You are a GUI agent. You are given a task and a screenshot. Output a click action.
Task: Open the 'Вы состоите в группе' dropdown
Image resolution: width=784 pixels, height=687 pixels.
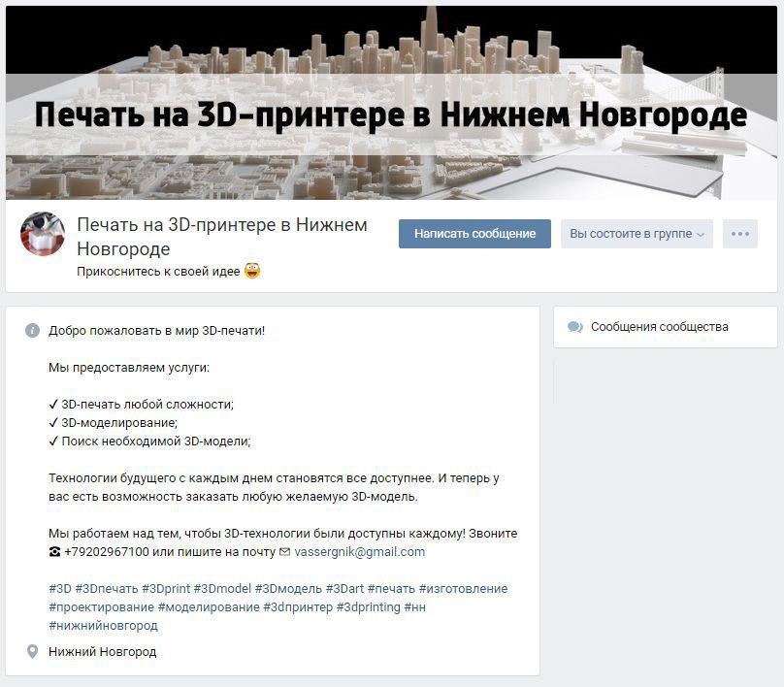pos(637,234)
